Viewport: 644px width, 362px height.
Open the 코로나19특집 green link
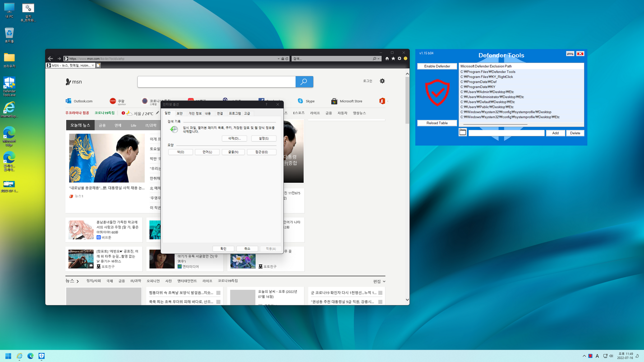click(x=105, y=113)
